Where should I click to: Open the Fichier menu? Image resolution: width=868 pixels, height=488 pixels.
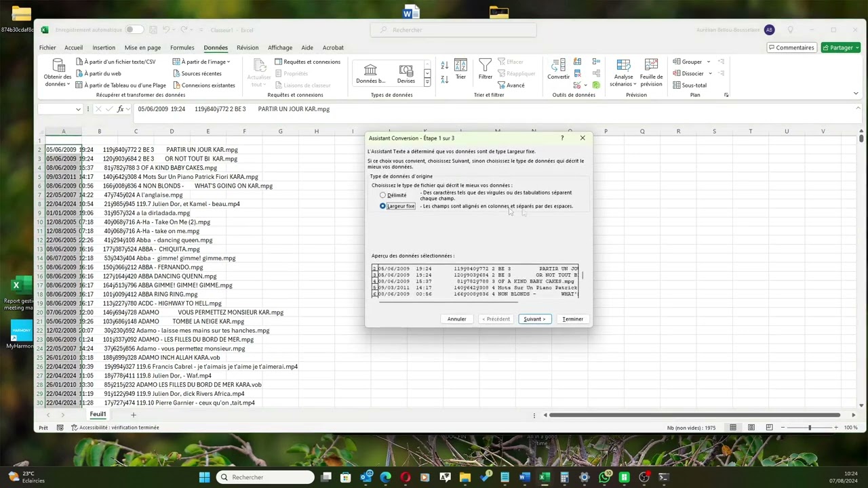47,47
